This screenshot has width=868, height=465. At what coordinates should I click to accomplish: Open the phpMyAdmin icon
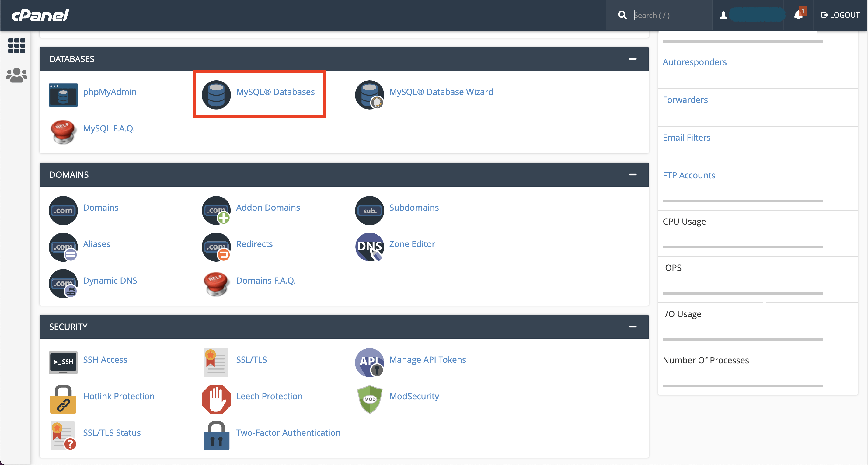[x=63, y=95]
